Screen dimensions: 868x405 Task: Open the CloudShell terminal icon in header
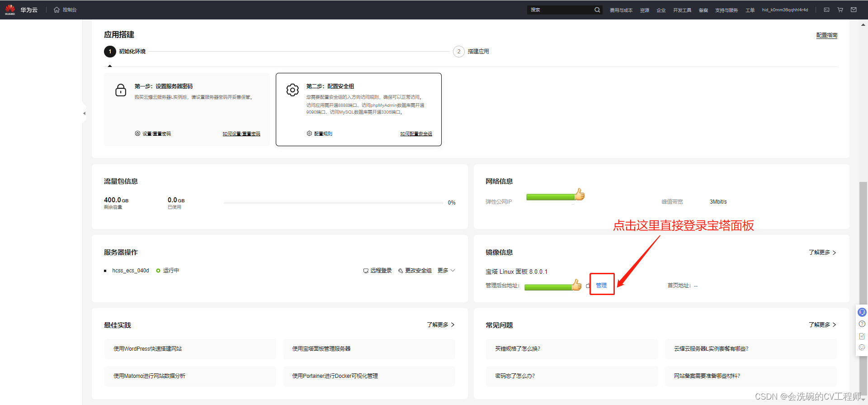[826, 10]
